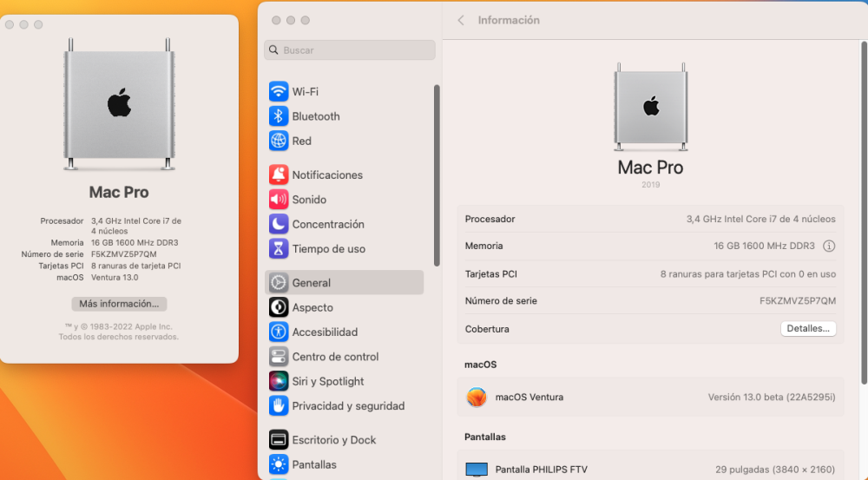868x480 pixels.
Task: Open the Accesibilidad icon
Action: tap(279, 332)
